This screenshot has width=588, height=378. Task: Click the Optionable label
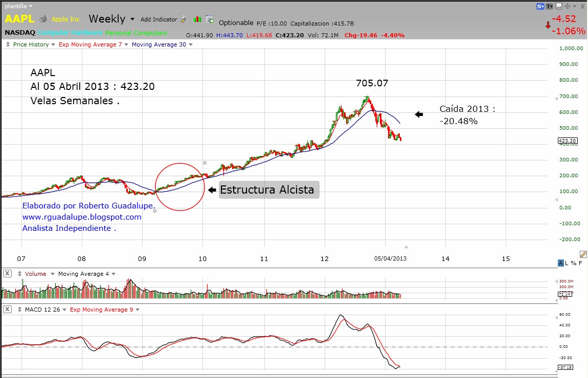point(236,23)
